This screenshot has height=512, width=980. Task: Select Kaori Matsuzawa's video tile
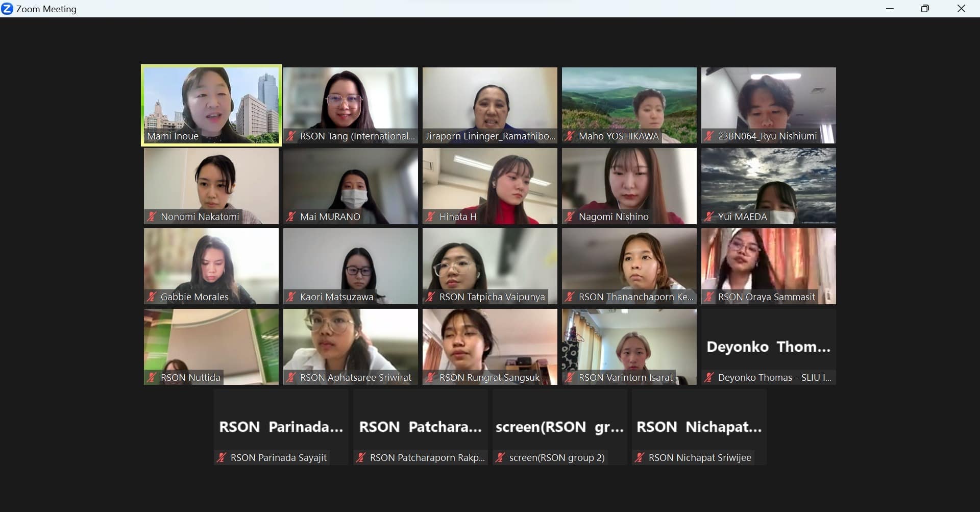coord(351,266)
